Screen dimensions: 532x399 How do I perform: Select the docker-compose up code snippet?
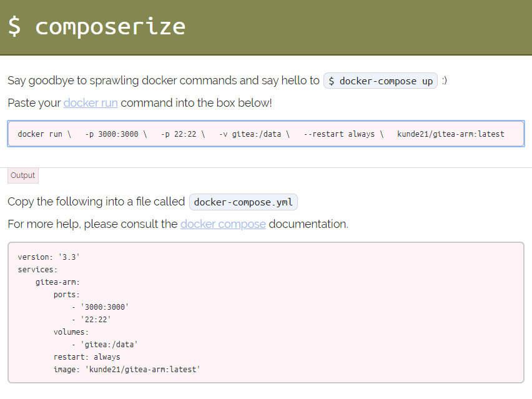pyautogui.click(x=380, y=81)
